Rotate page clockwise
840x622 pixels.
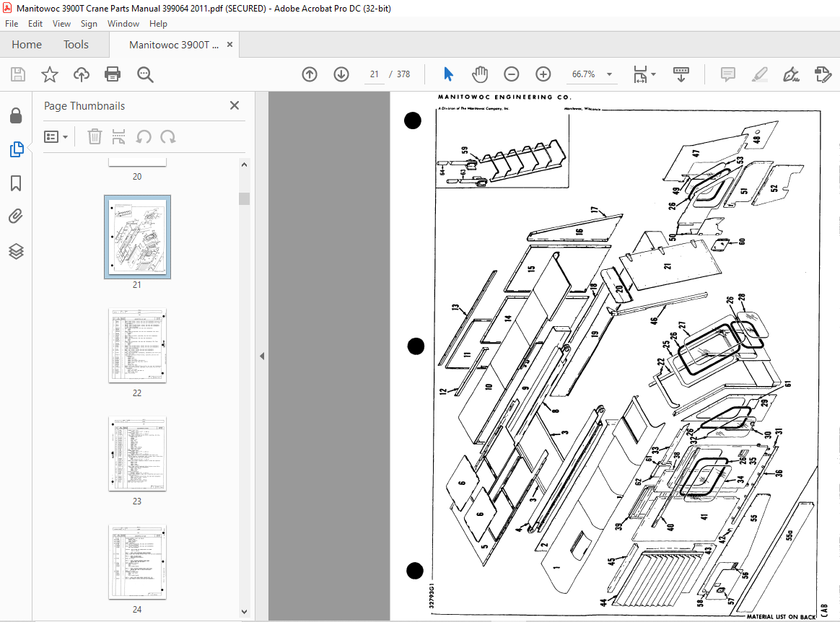167,137
